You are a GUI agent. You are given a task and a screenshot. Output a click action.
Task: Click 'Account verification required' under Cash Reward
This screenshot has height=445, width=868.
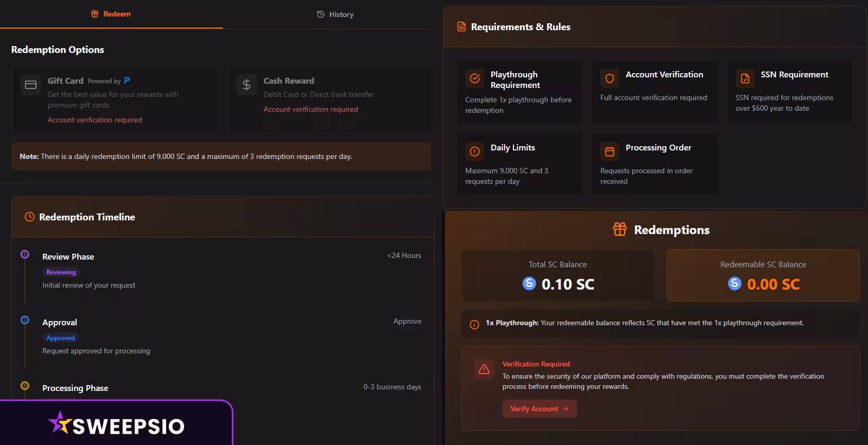(311, 109)
